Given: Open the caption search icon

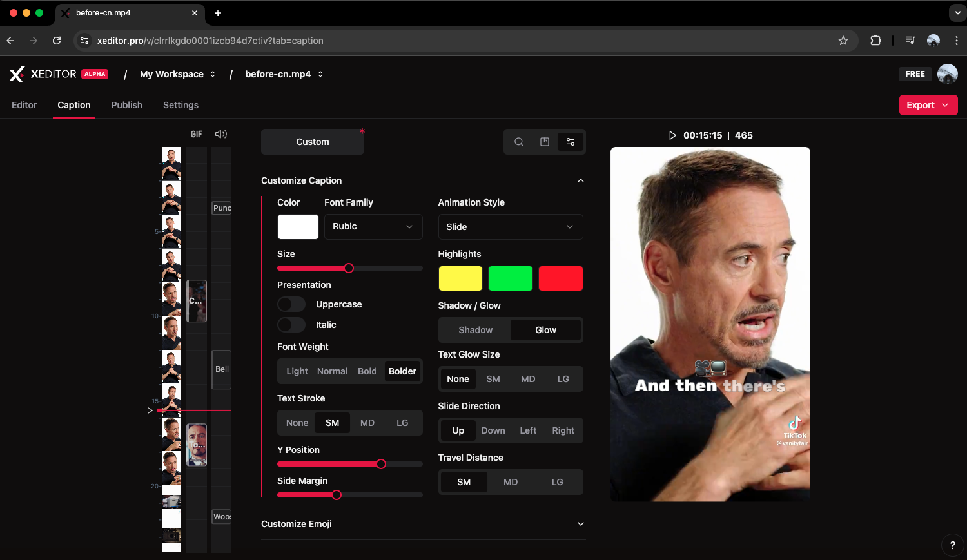Looking at the screenshot, I should 519,142.
